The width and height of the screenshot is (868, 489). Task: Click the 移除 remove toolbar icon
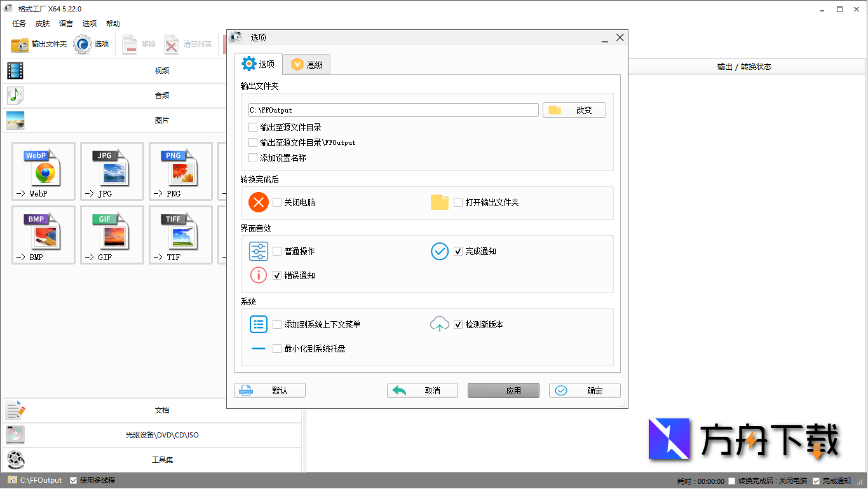[x=140, y=45]
